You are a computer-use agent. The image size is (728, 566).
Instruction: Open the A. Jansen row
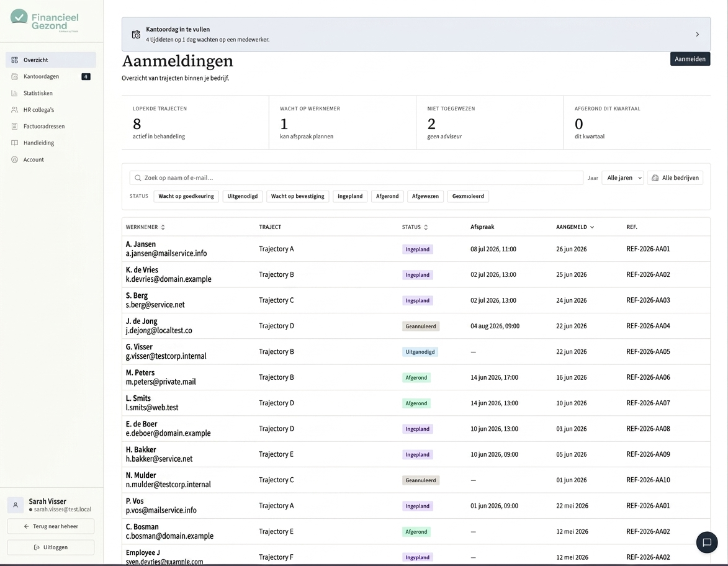(x=416, y=249)
